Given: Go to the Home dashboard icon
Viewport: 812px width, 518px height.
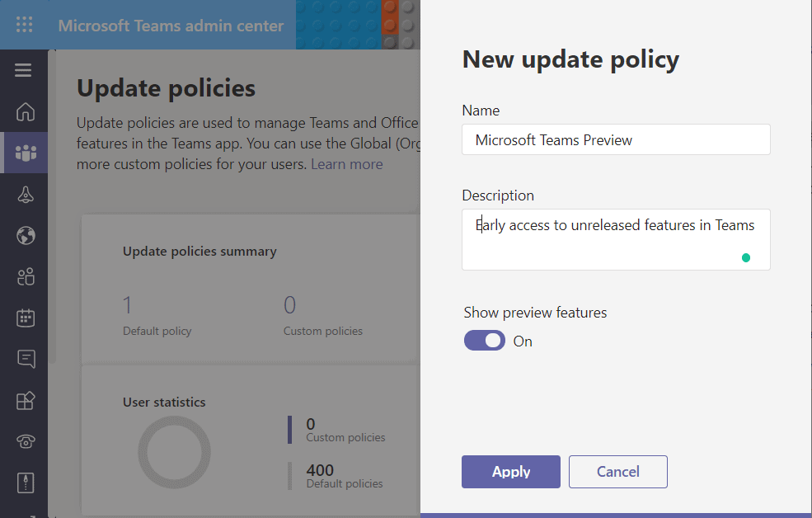Looking at the screenshot, I should click(x=26, y=111).
